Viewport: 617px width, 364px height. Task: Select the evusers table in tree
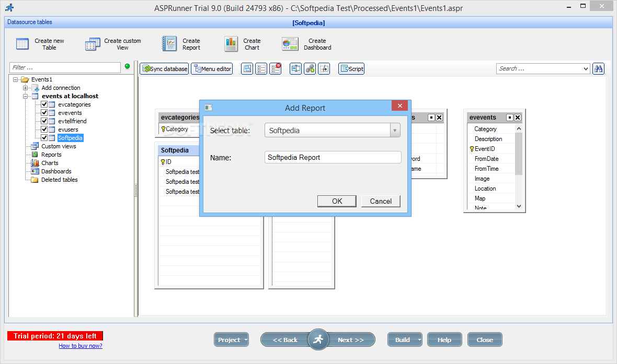(x=68, y=130)
